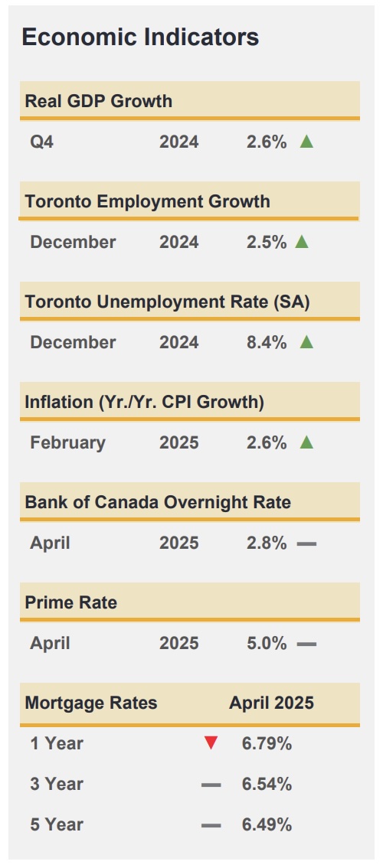The width and height of the screenshot is (383, 868).
Task: Click the April 2025 mortgage column heading
Action: tap(272, 703)
